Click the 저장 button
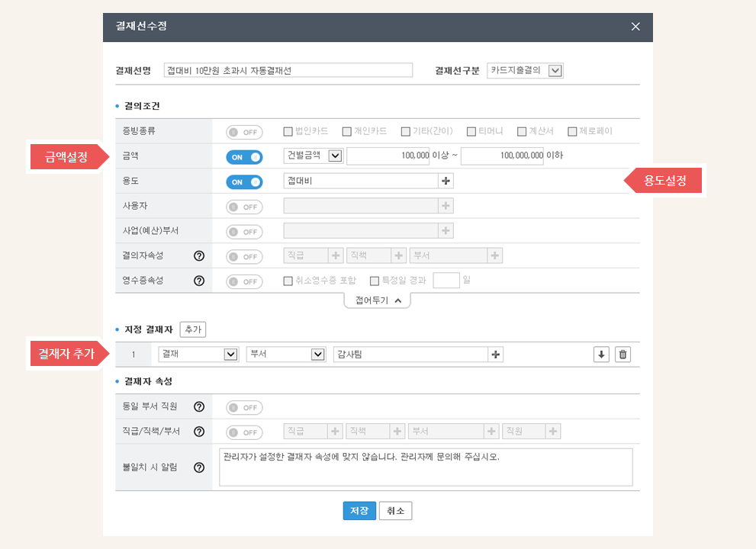The height and width of the screenshot is (549, 756). click(359, 511)
